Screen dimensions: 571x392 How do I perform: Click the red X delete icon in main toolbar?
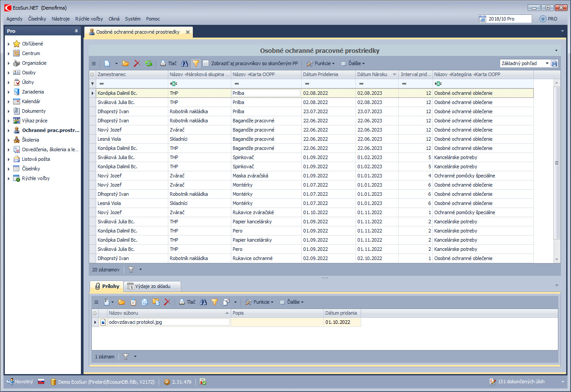point(137,63)
